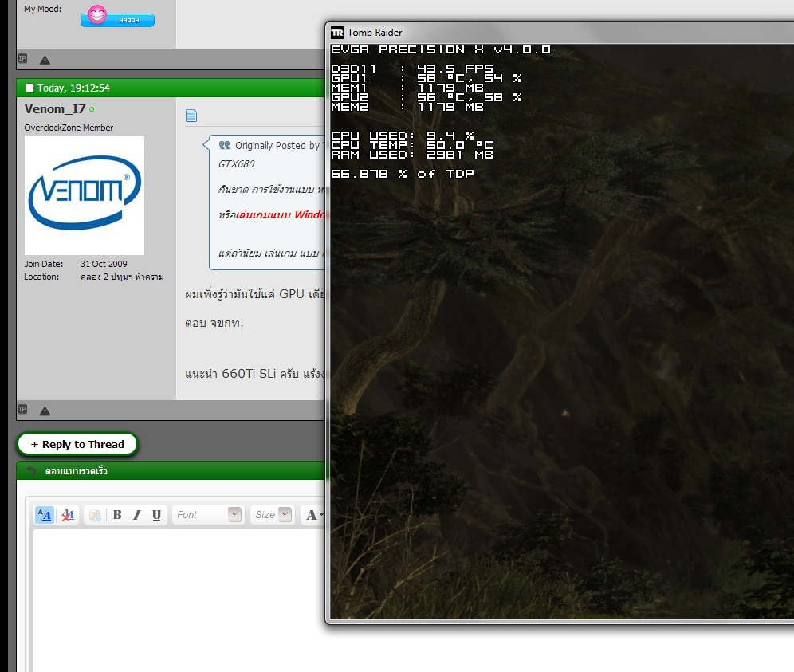
Task: Click the post status icon beside Today, 19:12:54
Action: pos(29,88)
